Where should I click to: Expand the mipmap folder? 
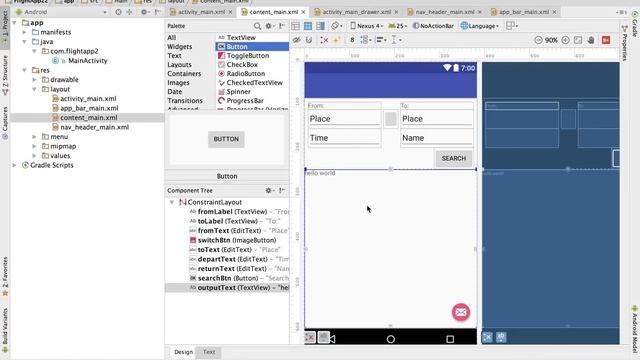click(x=34, y=147)
